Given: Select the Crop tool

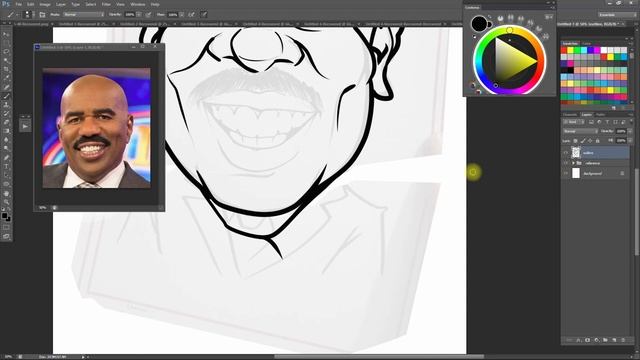Looking at the screenshot, I should pos(6,69).
